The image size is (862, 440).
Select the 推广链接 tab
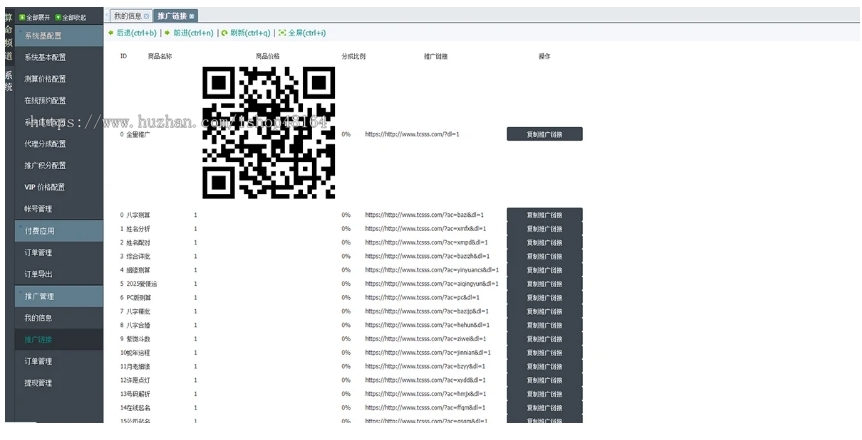click(x=175, y=16)
